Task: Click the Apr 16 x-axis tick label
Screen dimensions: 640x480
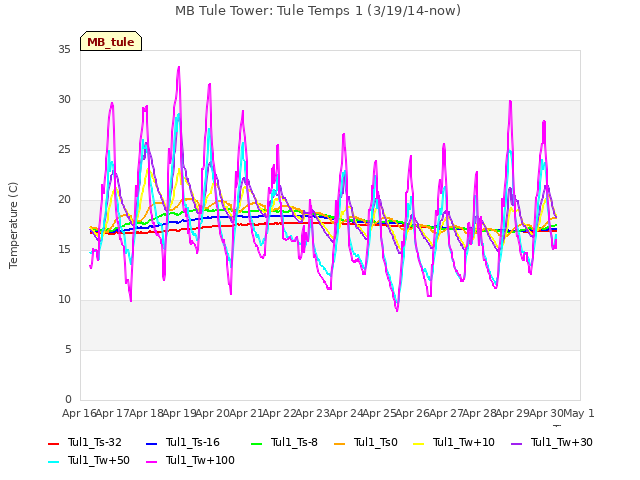Action: tap(79, 413)
